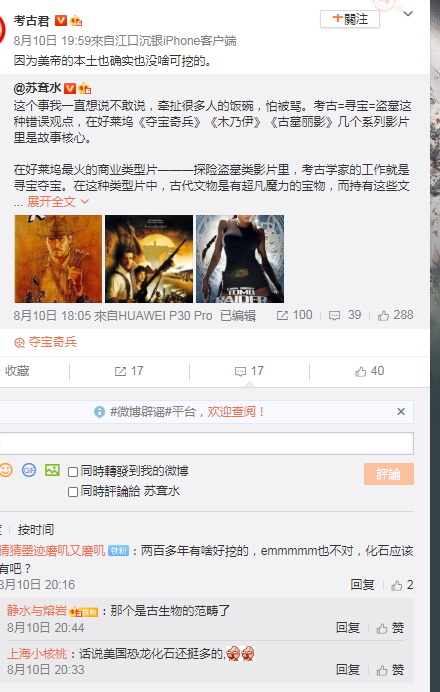
Task: Like the post with 40 likes
Action: pyautogui.click(x=369, y=371)
